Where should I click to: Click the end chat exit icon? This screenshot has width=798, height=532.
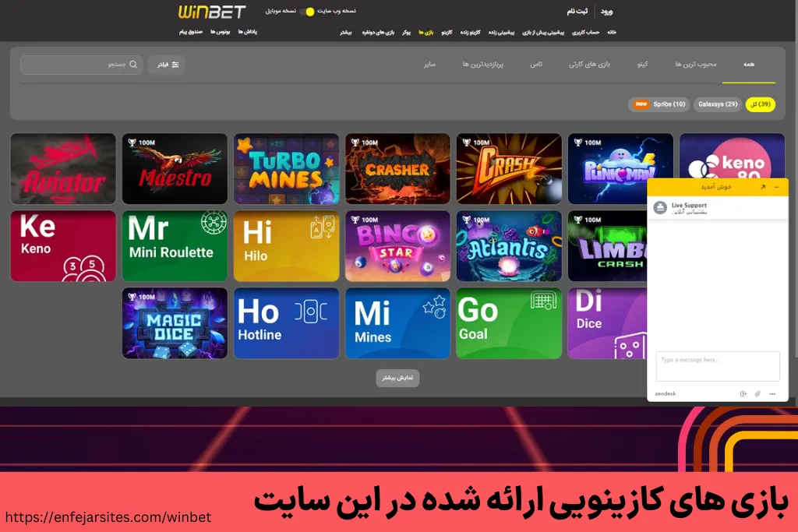[743, 393]
